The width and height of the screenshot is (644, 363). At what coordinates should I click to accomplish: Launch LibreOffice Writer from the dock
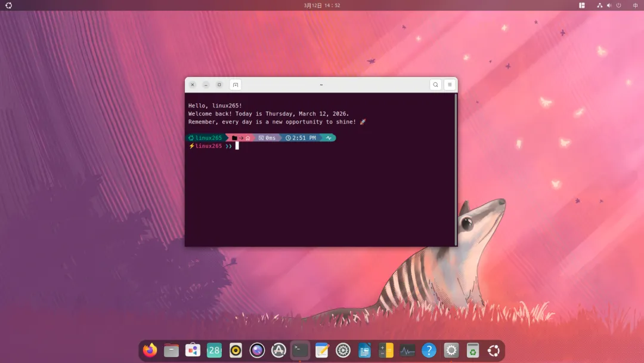(x=364, y=350)
